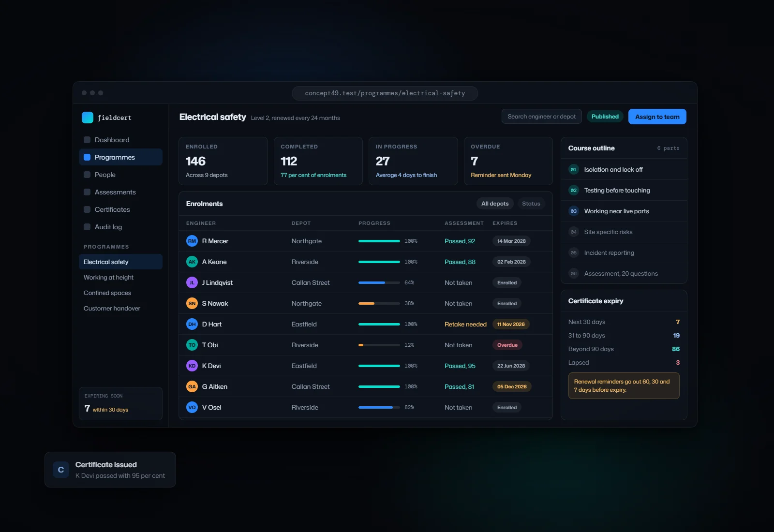
Task: Click the fieldcert logo icon
Action: point(88,118)
